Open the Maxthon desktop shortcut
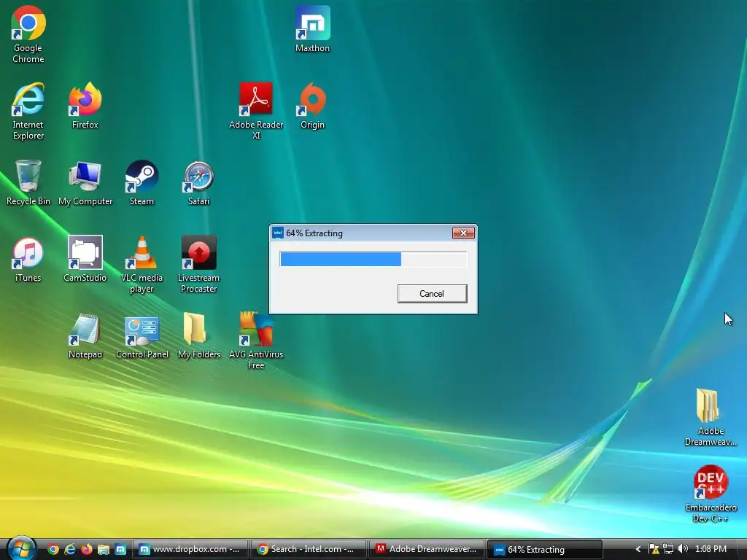747x560 pixels. point(312,29)
